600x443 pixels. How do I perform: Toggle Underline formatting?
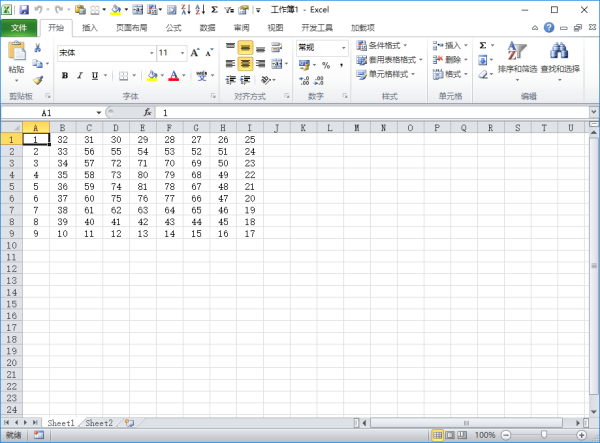(93, 75)
